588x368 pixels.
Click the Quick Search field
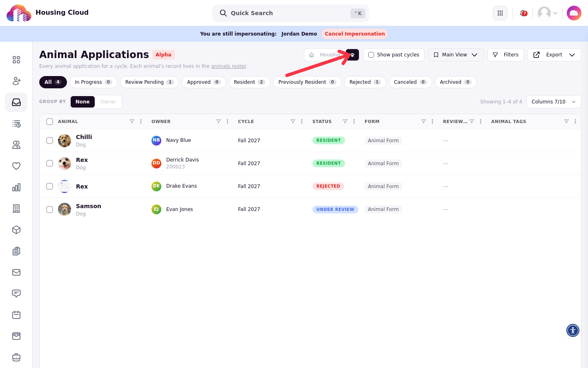point(291,13)
